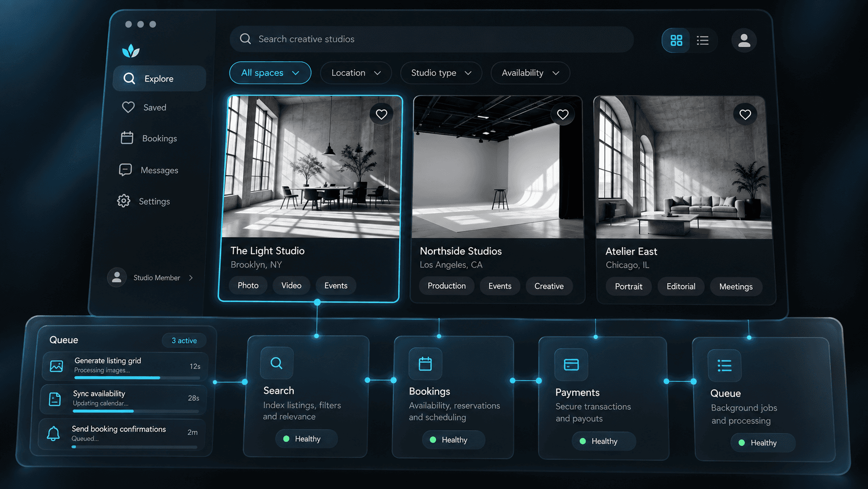The height and width of the screenshot is (489, 868).
Task: Expand the Availability filter dropdown
Action: (x=530, y=73)
